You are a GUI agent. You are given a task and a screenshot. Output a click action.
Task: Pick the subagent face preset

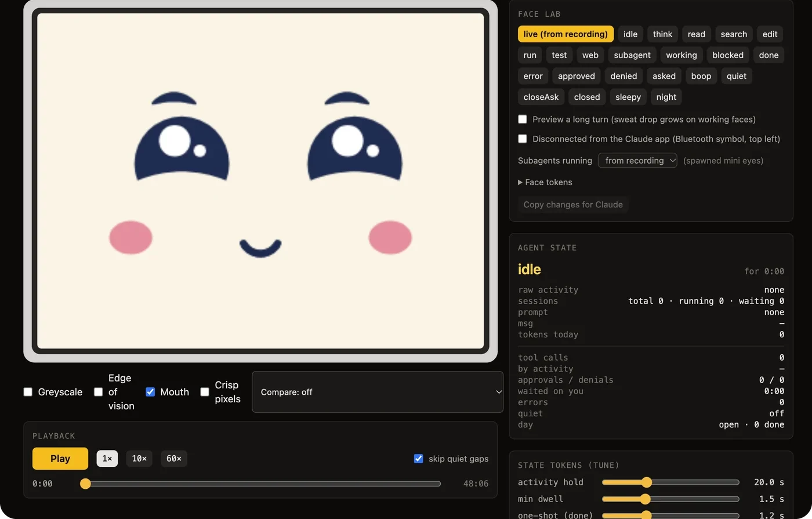tap(632, 55)
